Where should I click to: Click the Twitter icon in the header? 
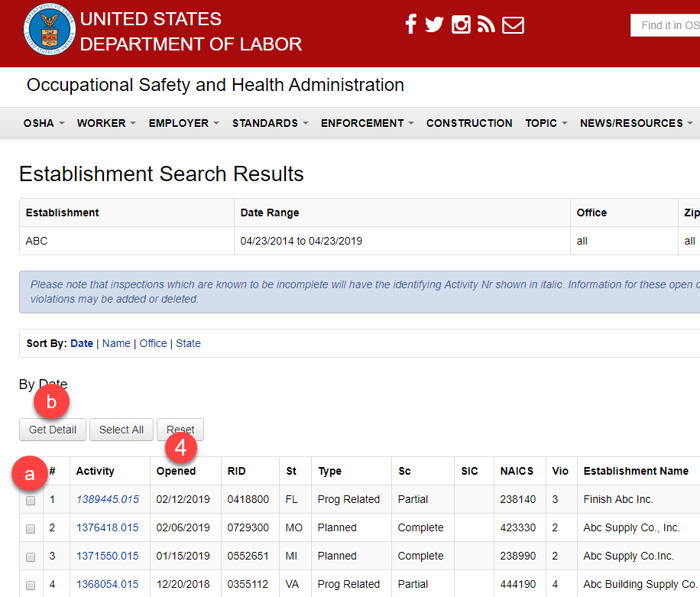click(x=435, y=24)
